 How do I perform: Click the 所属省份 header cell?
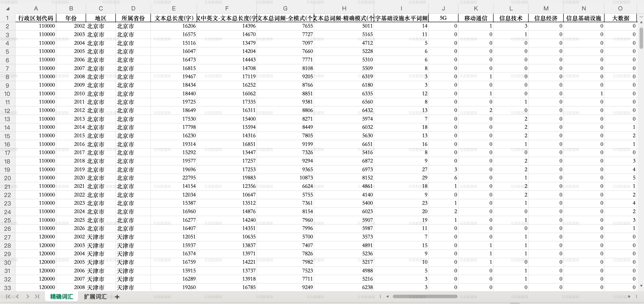[133, 18]
